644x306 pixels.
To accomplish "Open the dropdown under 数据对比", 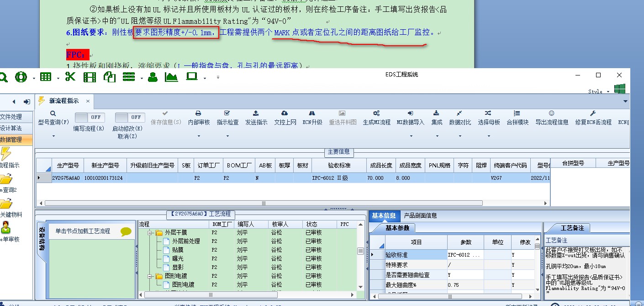I will point(460,136).
